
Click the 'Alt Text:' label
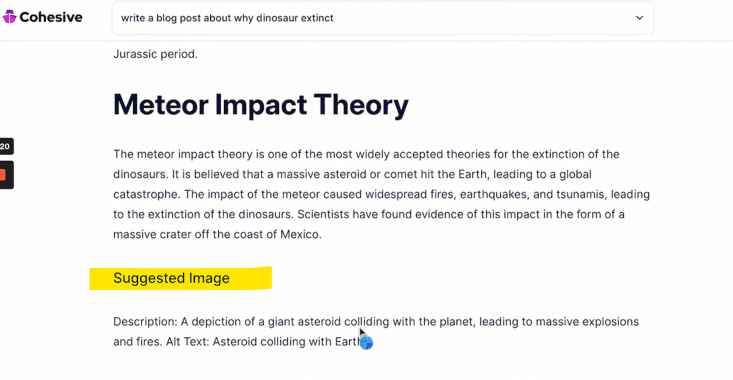click(187, 342)
